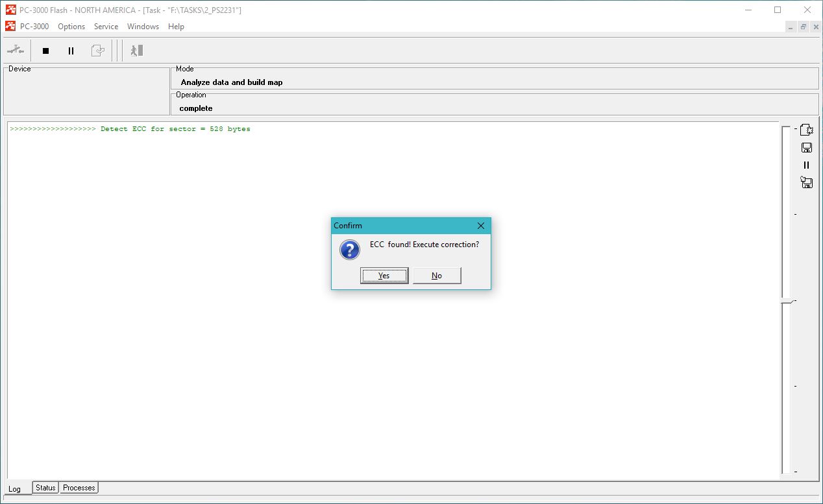Open the Options menu
Image resolution: width=823 pixels, height=504 pixels.
[x=71, y=27]
